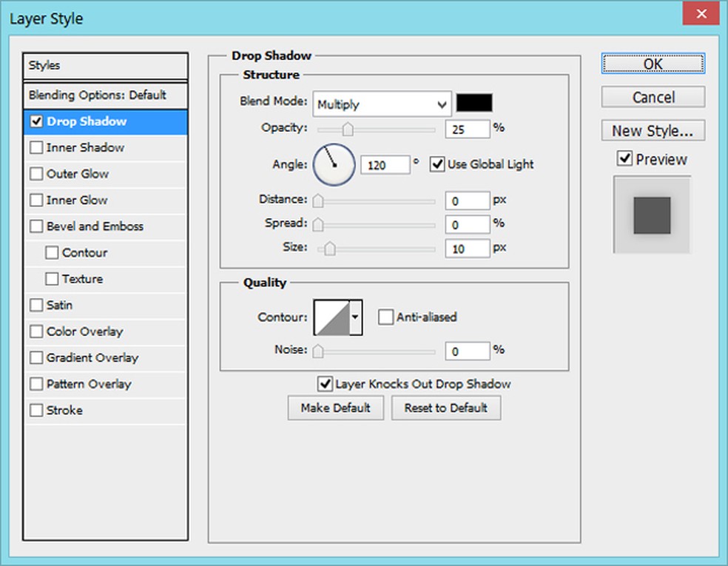Viewport: 728px width, 566px height.
Task: Enable Anti-aliased contour option
Action: [385, 317]
